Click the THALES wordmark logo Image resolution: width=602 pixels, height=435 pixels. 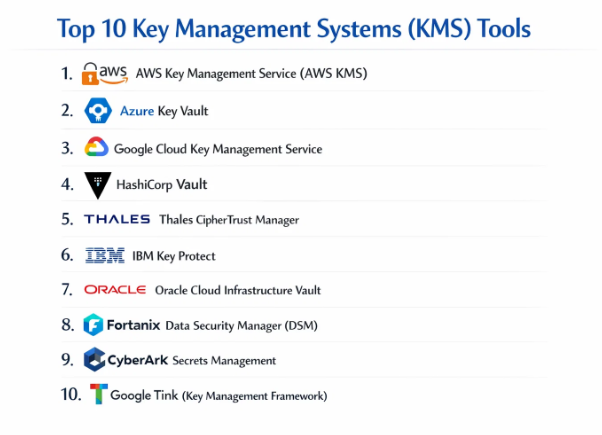pos(117,220)
